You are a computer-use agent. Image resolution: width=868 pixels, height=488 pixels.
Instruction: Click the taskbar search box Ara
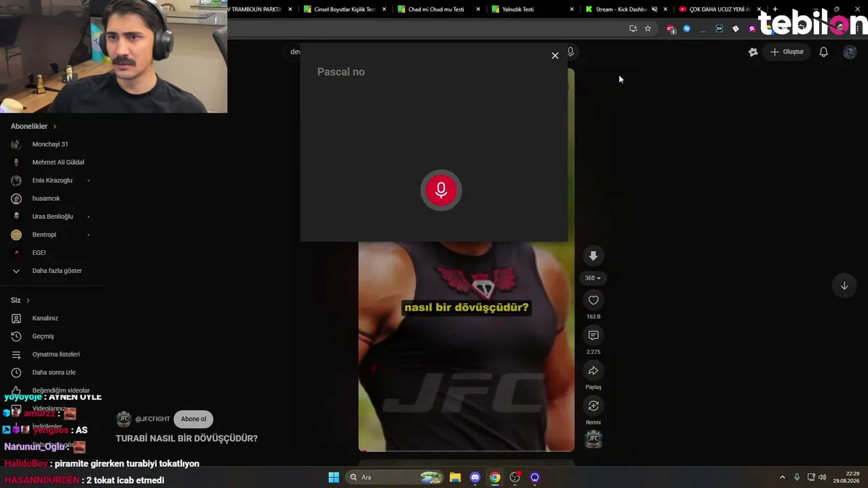tap(395, 477)
